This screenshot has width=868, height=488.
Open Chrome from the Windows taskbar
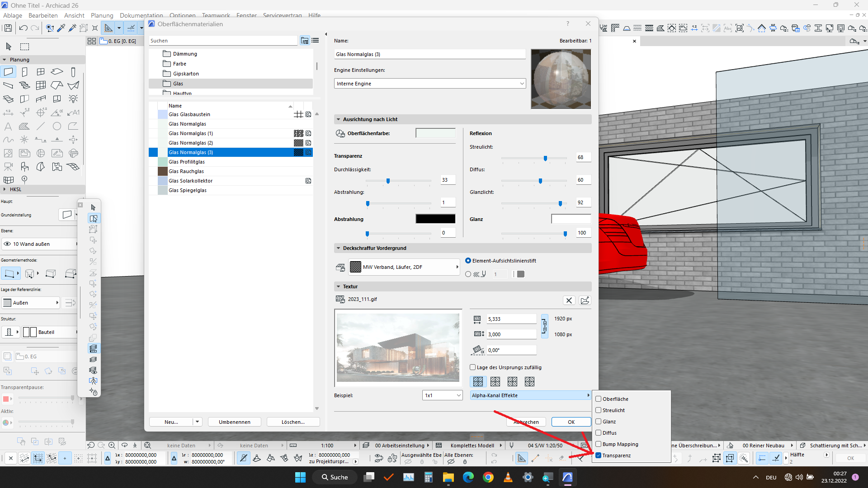(488, 477)
